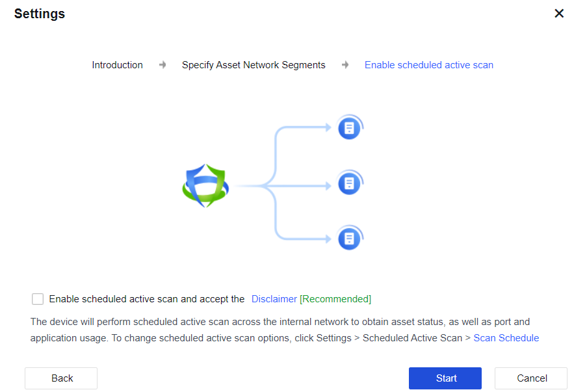Click the arrow after the Introduction step
Image resolution: width=574 pixels, height=392 pixels.
click(163, 65)
